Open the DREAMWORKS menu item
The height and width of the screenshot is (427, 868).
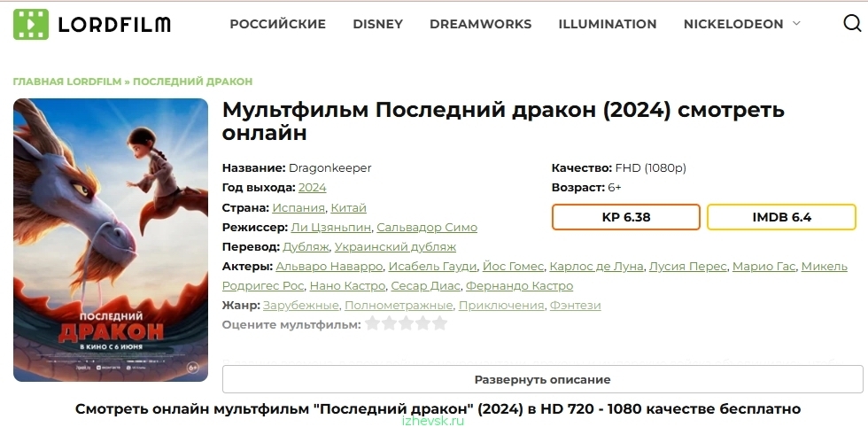point(480,24)
